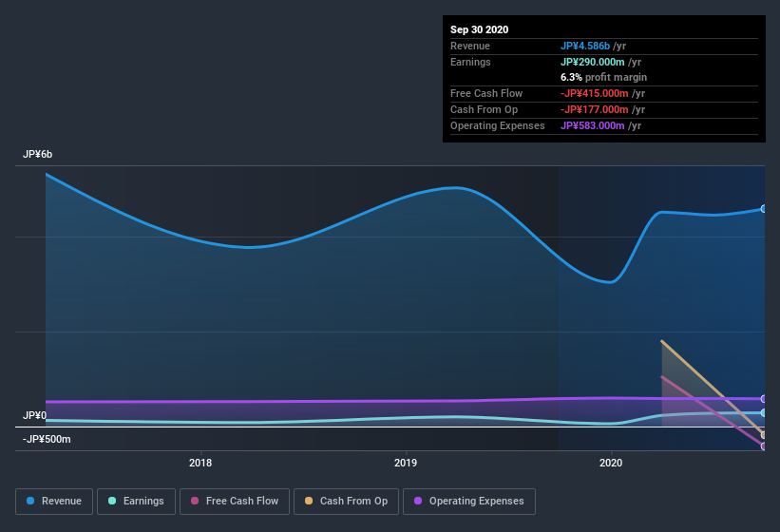780x532 pixels.
Task: Select the Earnings endpoint marker
Action: [764, 412]
